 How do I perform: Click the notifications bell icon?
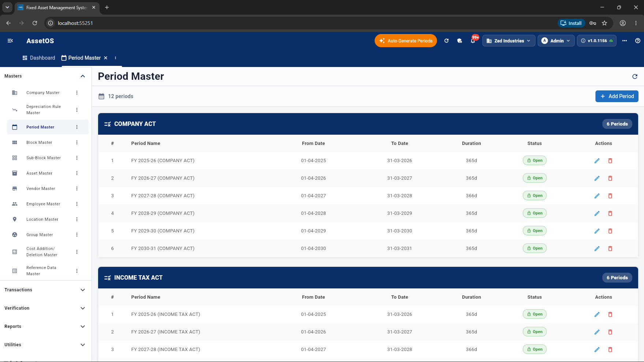(473, 41)
